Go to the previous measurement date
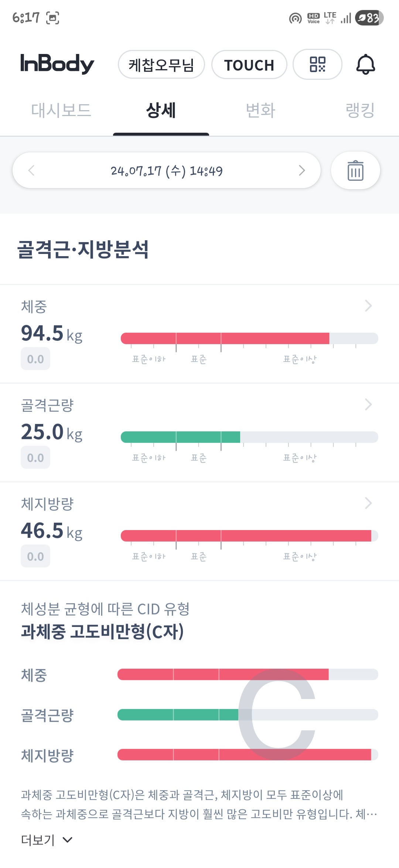The height and width of the screenshot is (868, 399). tap(31, 170)
